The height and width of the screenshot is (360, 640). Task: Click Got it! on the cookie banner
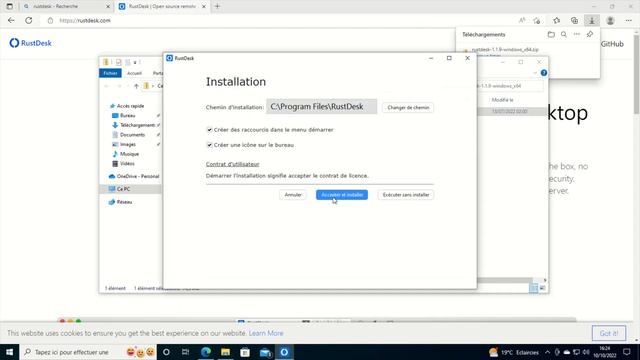pos(609,333)
